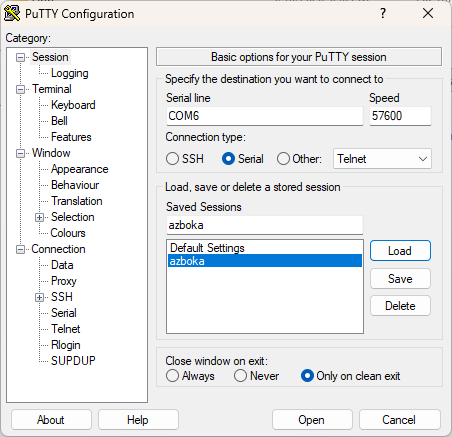Select Default Settings in saved sessions list
Screen dimensions: 452x437
tap(265, 248)
